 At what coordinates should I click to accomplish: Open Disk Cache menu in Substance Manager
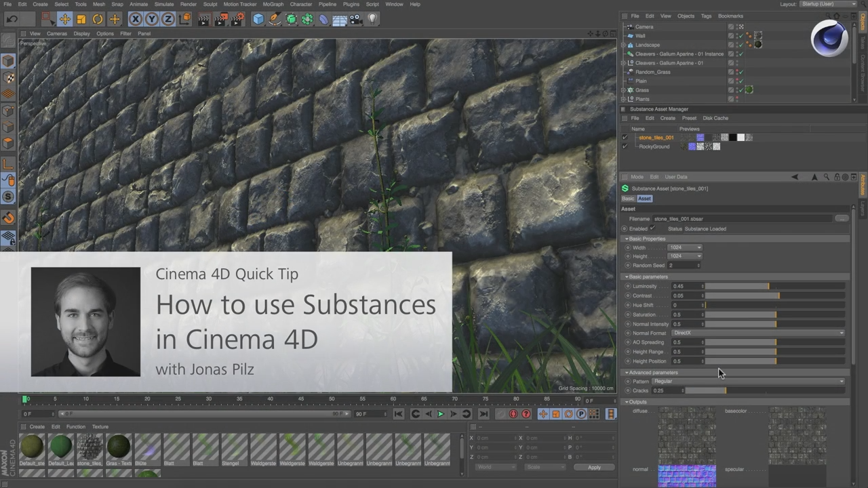click(715, 118)
